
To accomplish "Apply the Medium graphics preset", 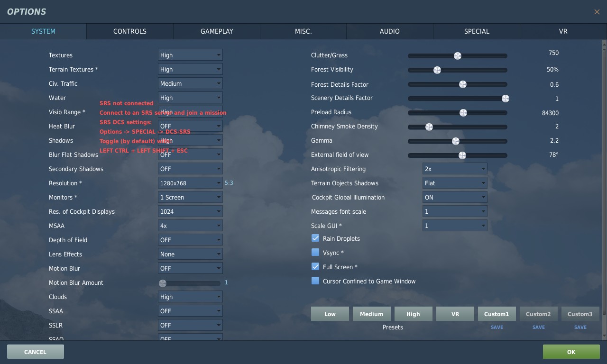I will [x=372, y=314].
